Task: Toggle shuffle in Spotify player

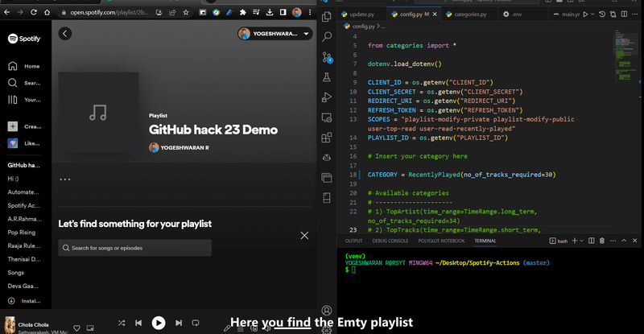Action: pos(122,323)
